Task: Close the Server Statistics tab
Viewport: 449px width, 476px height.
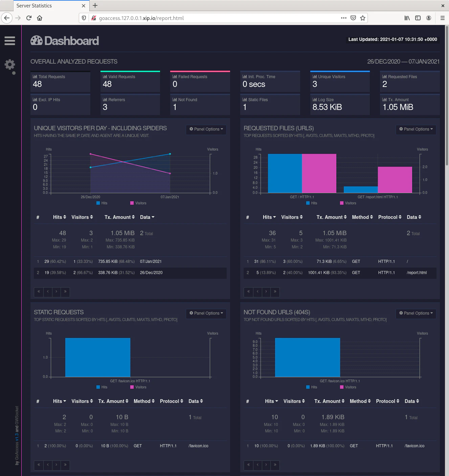Action: pos(84,6)
